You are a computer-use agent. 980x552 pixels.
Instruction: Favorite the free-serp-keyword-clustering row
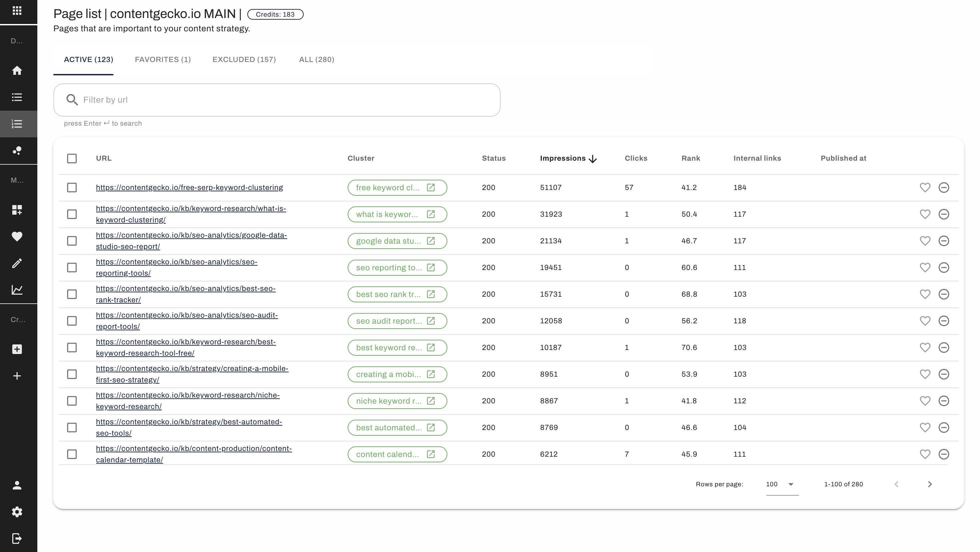pyautogui.click(x=925, y=188)
